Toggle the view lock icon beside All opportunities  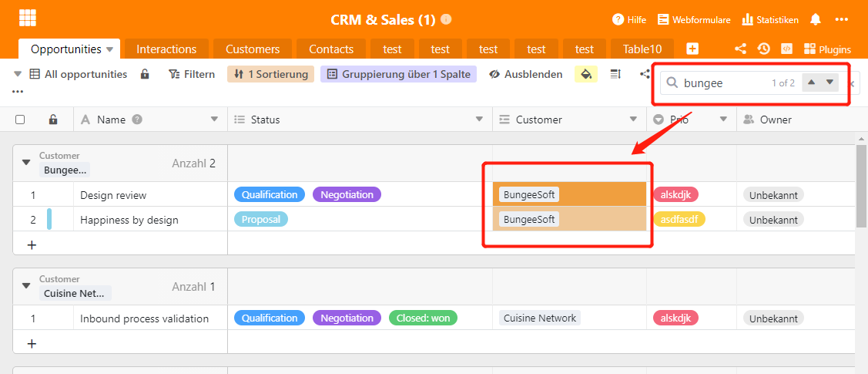coord(145,74)
